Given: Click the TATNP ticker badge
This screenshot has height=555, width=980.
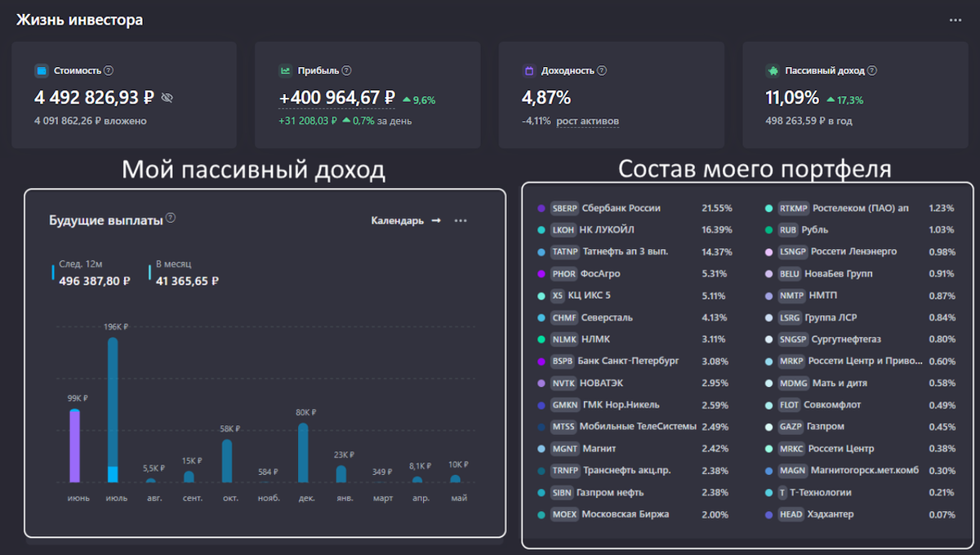Looking at the screenshot, I should tap(565, 251).
